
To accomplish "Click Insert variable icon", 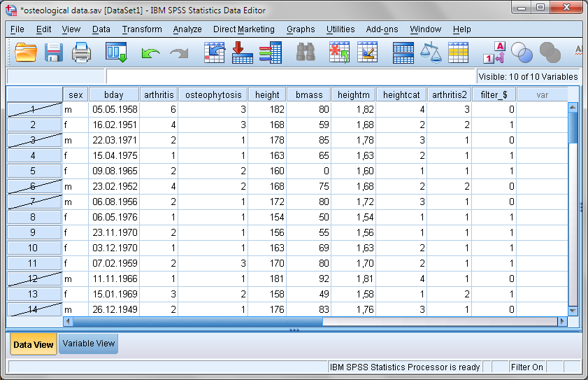I will 368,52.
